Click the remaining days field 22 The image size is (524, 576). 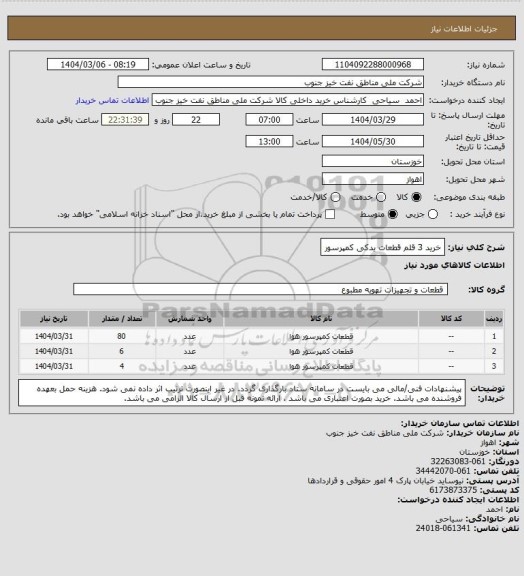tap(196, 120)
